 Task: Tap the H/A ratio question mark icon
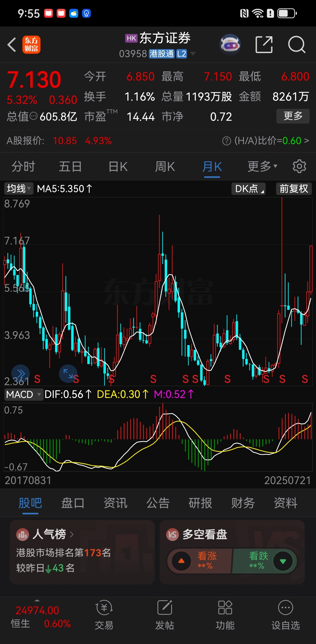[x=227, y=141]
